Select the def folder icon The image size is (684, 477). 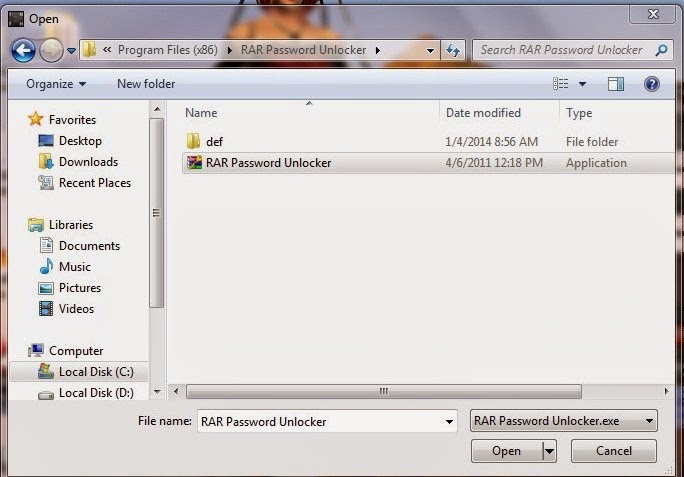tap(193, 141)
